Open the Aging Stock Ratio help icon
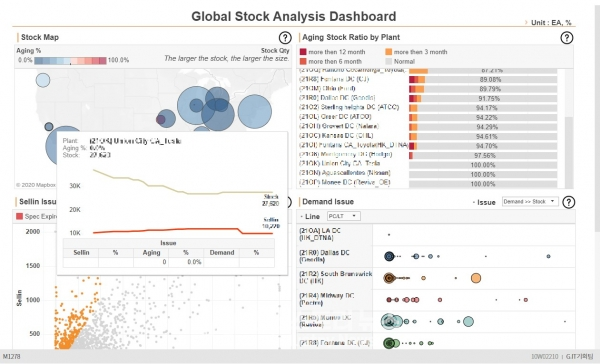The image size is (600, 364). (x=567, y=38)
